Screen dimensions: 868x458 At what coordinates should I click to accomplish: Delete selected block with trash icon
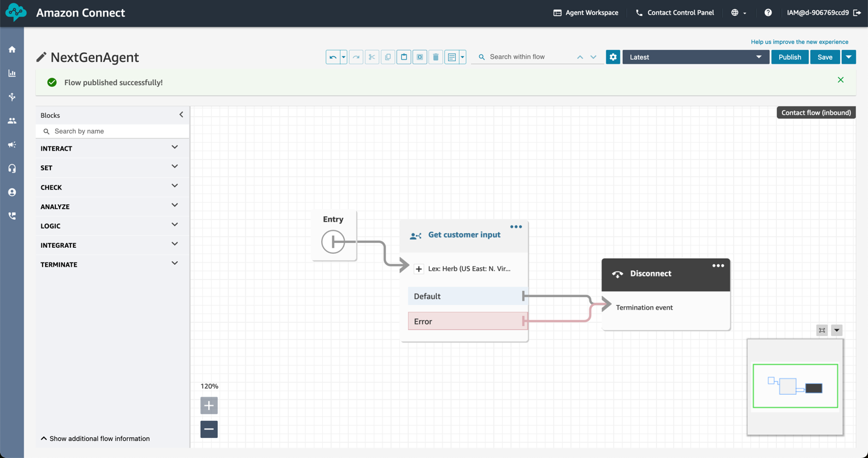(x=436, y=57)
